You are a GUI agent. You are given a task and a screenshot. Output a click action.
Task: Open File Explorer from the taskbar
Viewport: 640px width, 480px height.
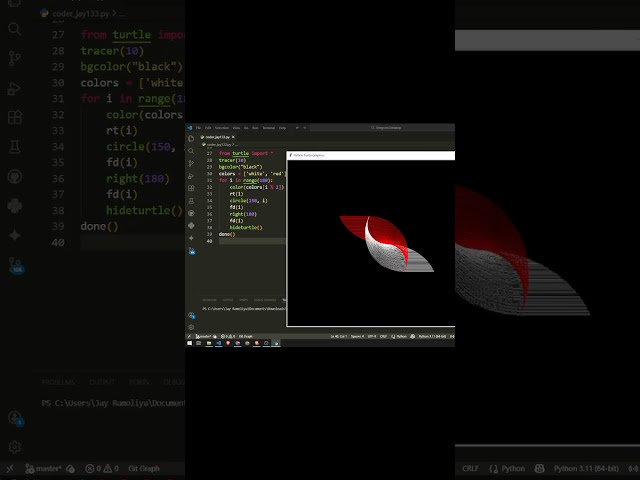(x=209, y=343)
